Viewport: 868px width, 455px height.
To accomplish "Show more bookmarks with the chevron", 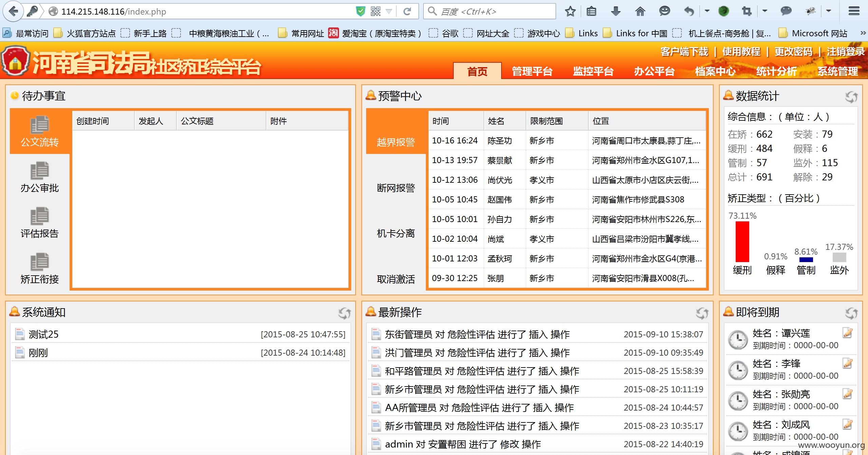I will [863, 33].
